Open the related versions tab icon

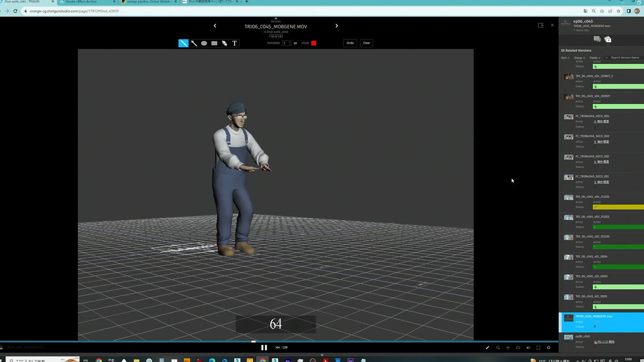pos(608,39)
